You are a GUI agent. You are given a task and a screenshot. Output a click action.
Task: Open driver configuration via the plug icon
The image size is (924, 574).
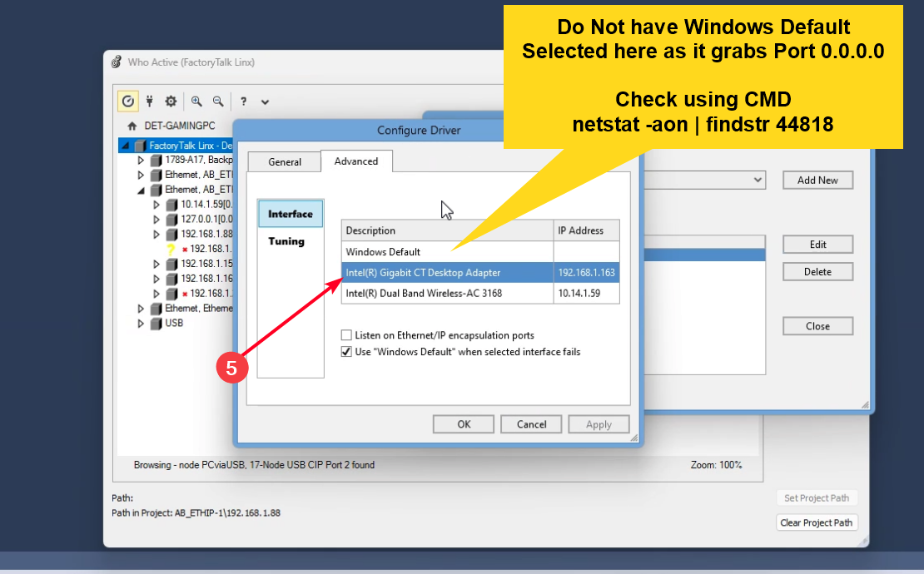click(x=150, y=101)
